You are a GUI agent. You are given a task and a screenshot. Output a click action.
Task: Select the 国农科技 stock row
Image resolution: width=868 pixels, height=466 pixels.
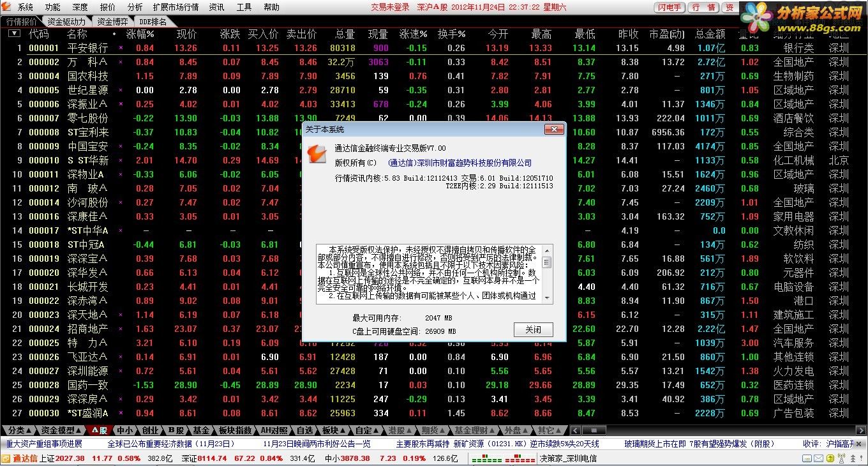point(434,76)
